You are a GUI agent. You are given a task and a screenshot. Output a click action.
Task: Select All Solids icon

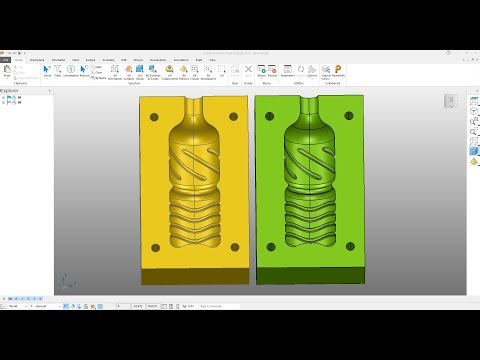(x=140, y=69)
